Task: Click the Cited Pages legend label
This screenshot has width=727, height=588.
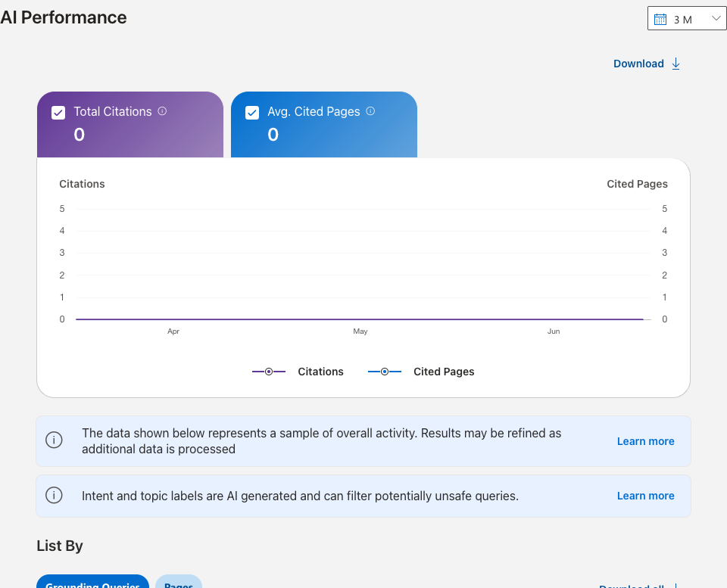Action: (x=444, y=372)
